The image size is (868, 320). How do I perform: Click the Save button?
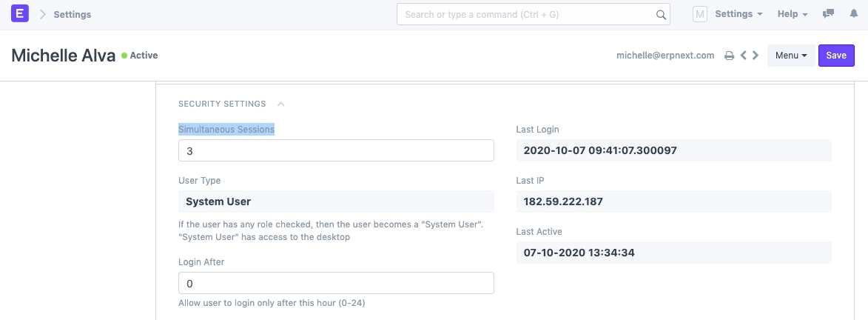pos(836,56)
